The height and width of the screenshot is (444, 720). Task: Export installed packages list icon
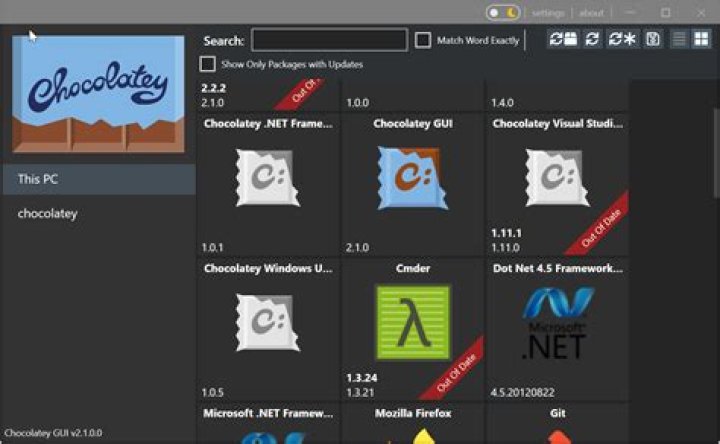(x=653, y=39)
